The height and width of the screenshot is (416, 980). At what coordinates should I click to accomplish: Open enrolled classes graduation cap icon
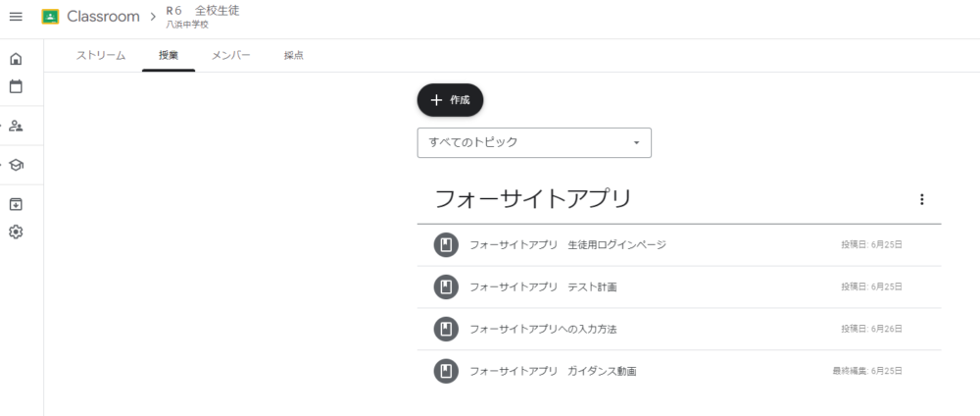click(17, 165)
